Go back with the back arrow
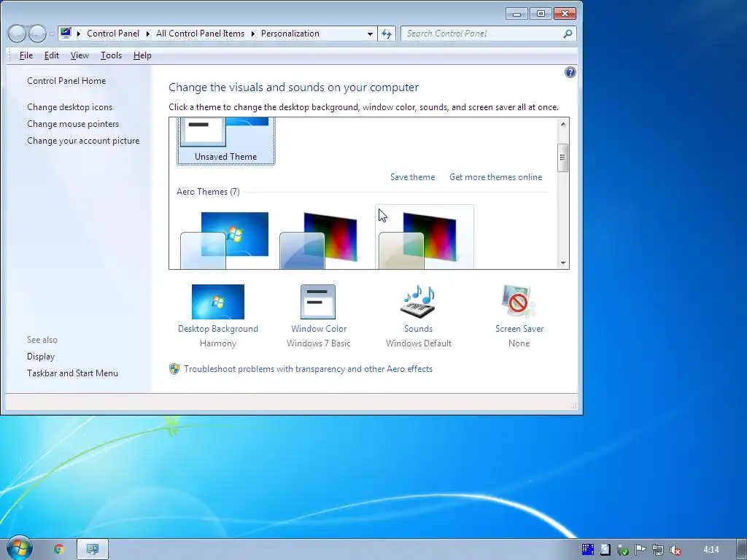The width and height of the screenshot is (747, 560). (17, 34)
